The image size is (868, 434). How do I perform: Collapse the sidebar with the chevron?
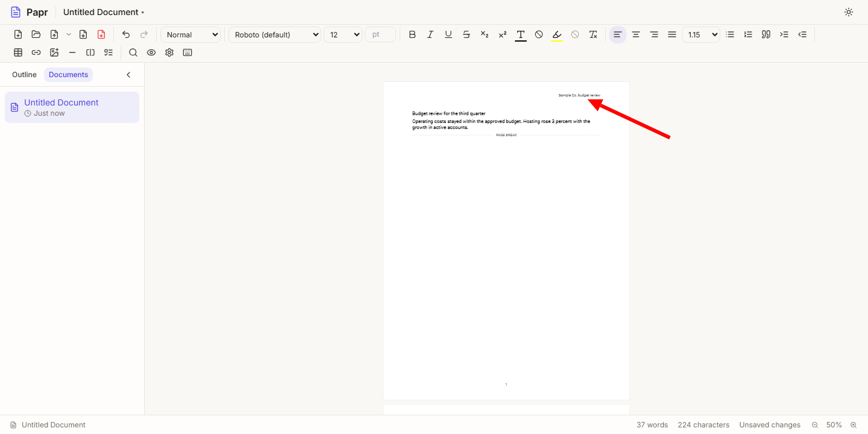(x=128, y=75)
